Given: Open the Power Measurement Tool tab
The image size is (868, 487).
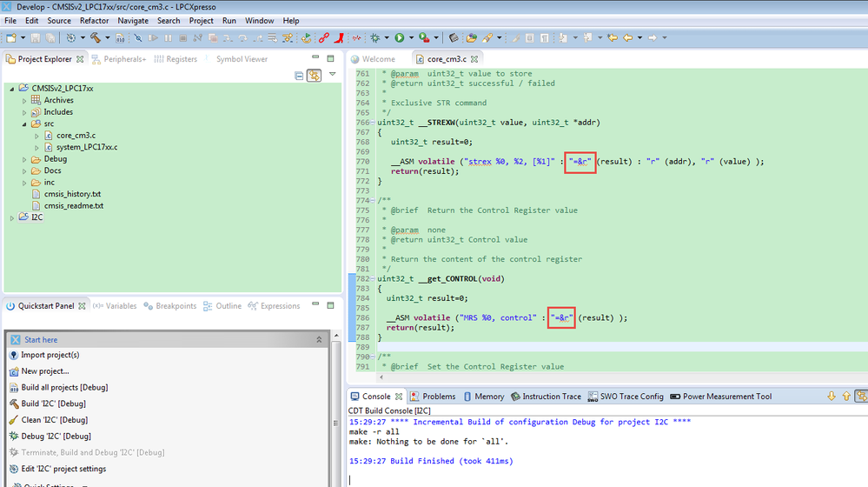Looking at the screenshot, I should coord(721,397).
